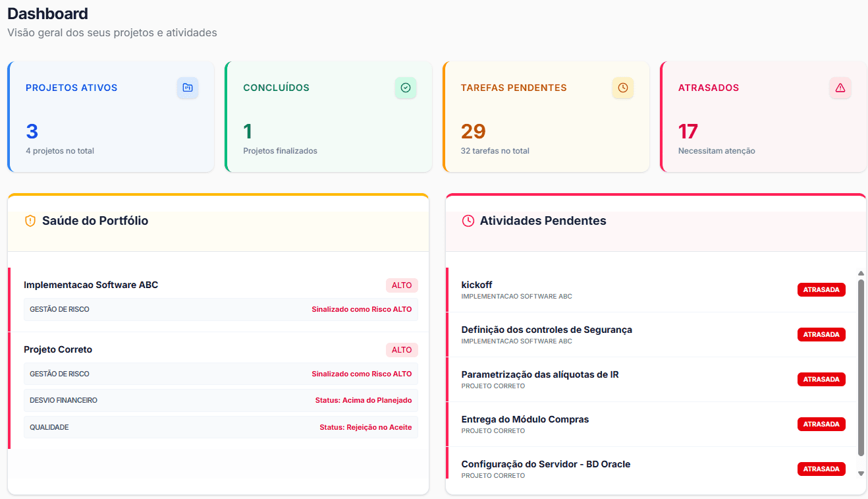Click 'Status: Acima do Planejado' text

point(364,400)
